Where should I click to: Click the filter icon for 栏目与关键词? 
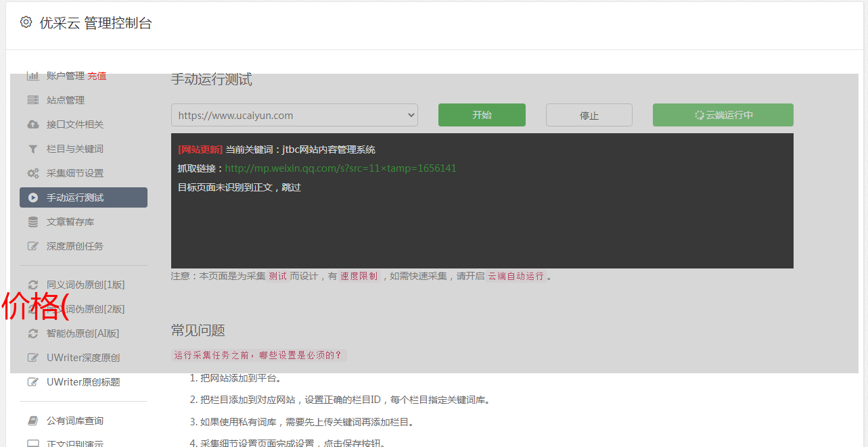point(32,149)
